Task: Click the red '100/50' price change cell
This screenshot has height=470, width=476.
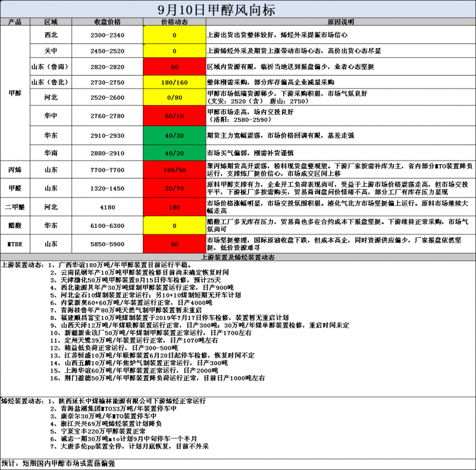Action: [174, 170]
